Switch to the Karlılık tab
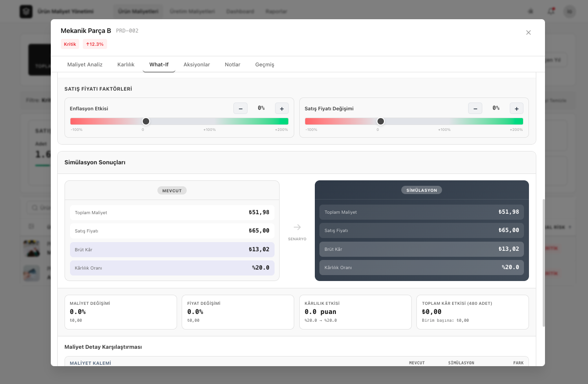Screen dimensions: 588x384 [126, 65]
